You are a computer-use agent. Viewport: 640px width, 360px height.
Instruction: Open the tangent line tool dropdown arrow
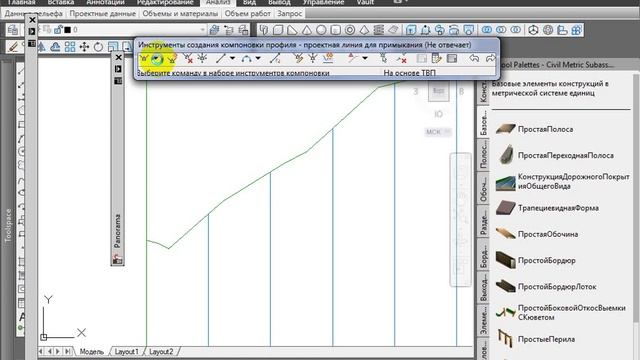click(232, 59)
